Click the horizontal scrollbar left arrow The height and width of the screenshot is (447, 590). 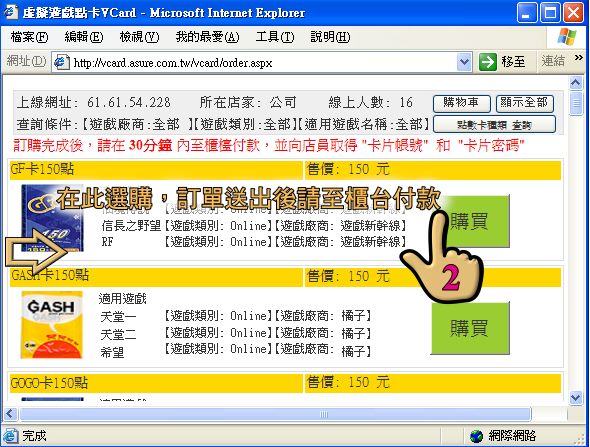tap(11, 414)
